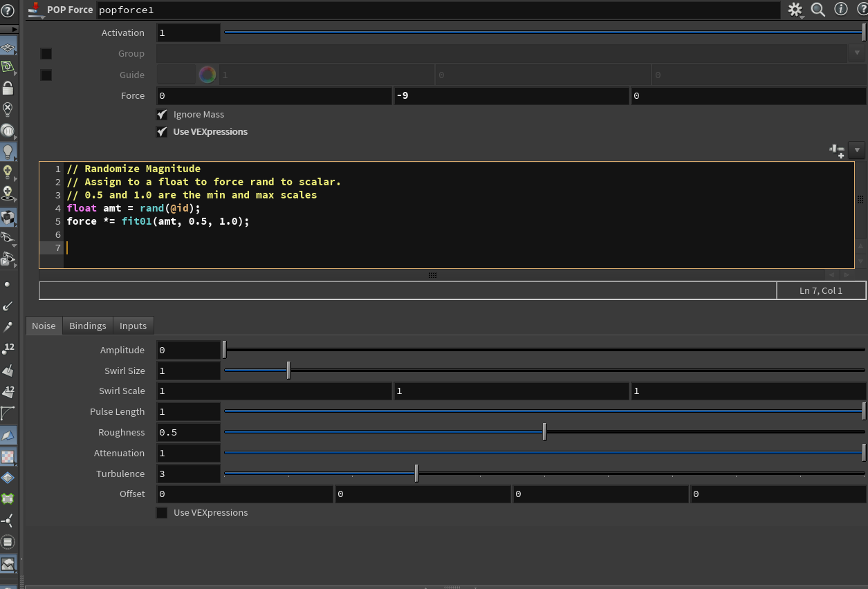Toggle the Group checkbox

click(x=46, y=53)
